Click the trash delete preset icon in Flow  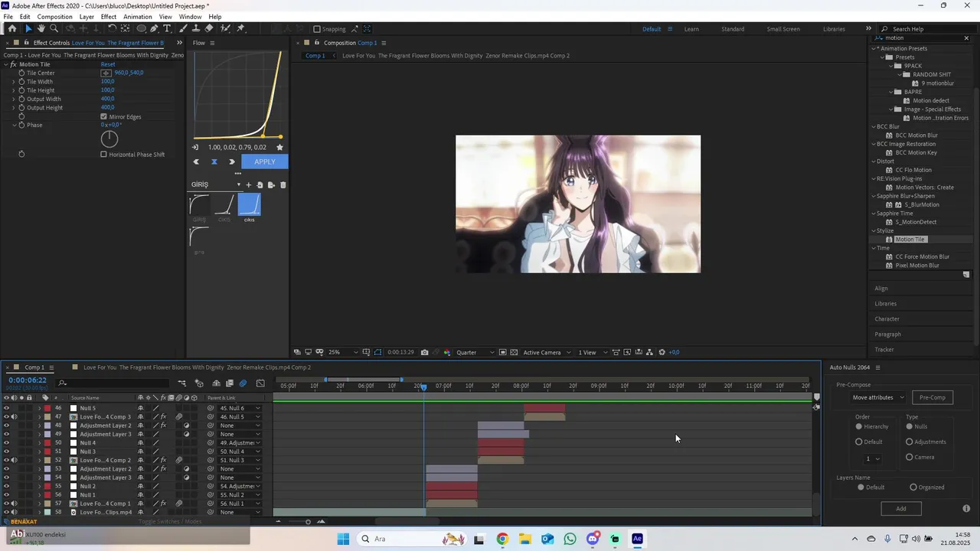click(x=283, y=184)
